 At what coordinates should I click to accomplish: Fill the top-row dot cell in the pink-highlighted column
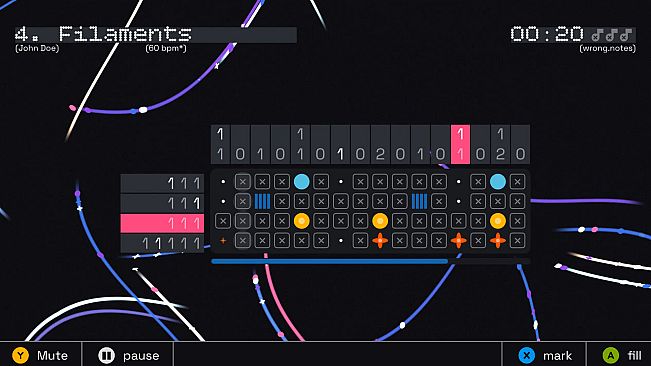click(458, 182)
